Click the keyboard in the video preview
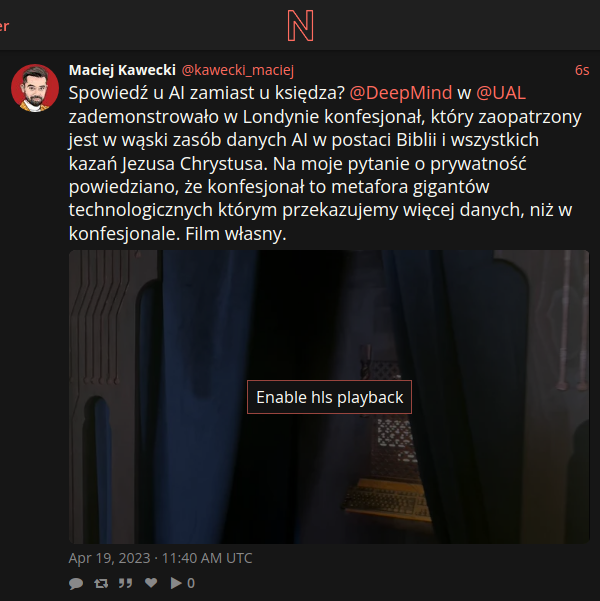This screenshot has width=600, height=601. click(x=385, y=499)
